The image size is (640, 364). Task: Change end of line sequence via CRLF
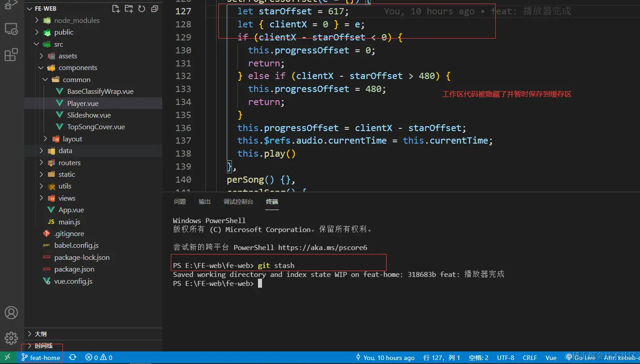(530, 358)
